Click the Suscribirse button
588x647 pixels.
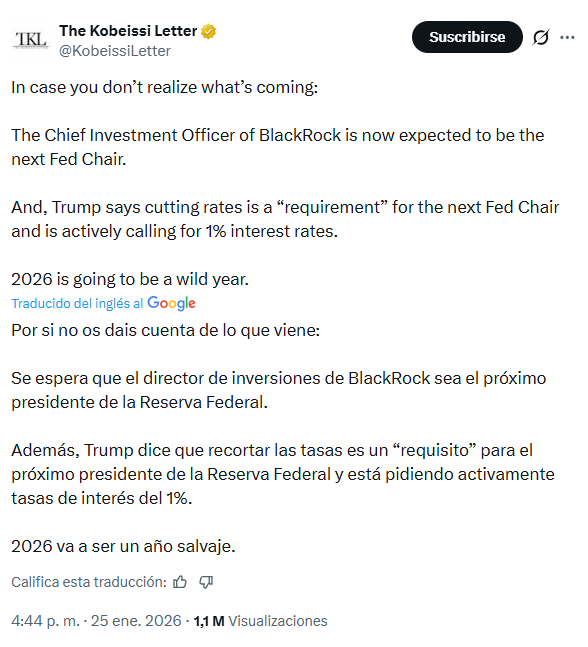(x=467, y=37)
